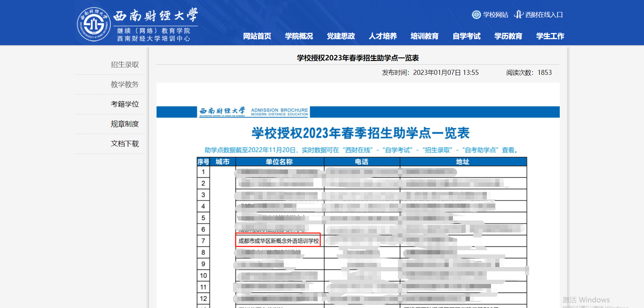The height and width of the screenshot is (308, 644).
Task: Click the 城市 column header
Action: pyautogui.click(x=222, y=162)
